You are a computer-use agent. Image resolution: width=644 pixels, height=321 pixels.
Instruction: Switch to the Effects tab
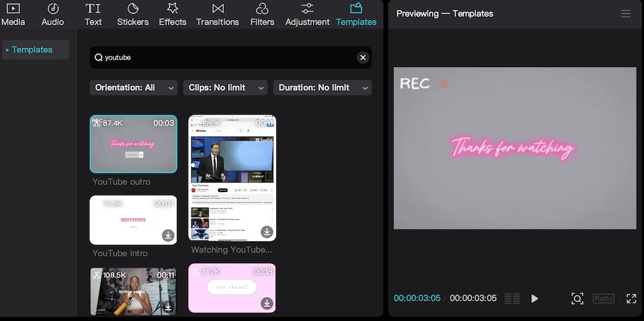(173, 15)
